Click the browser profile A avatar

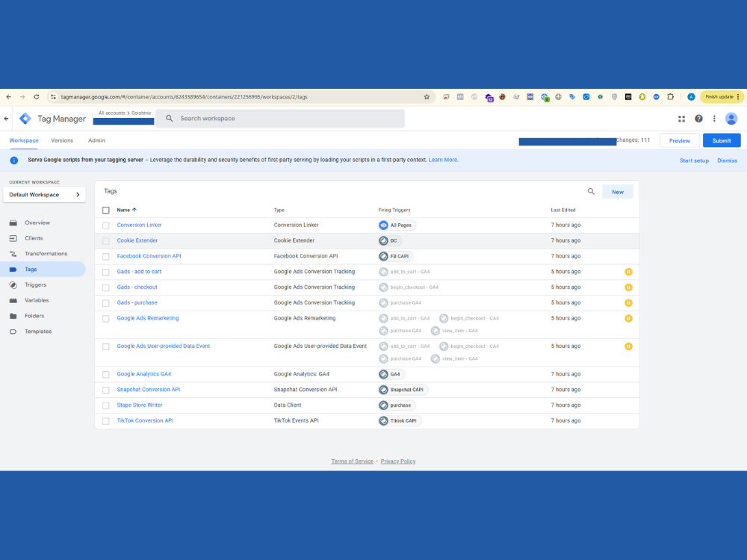click(691, 96)
